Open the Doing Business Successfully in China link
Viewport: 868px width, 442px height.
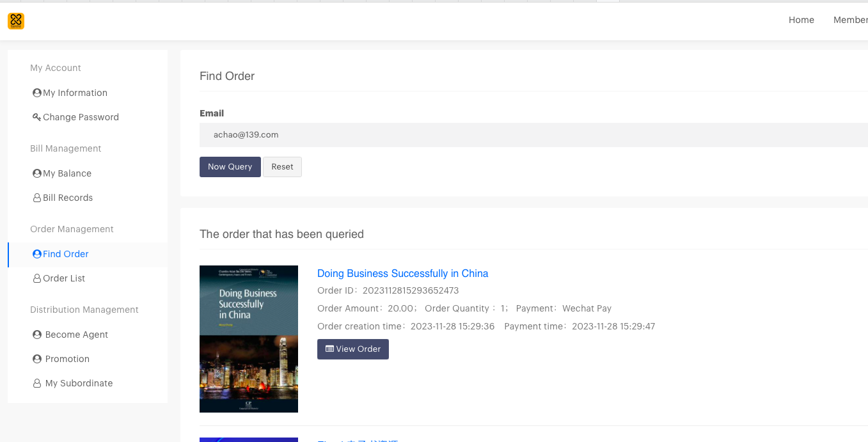(x=402, y=273)
